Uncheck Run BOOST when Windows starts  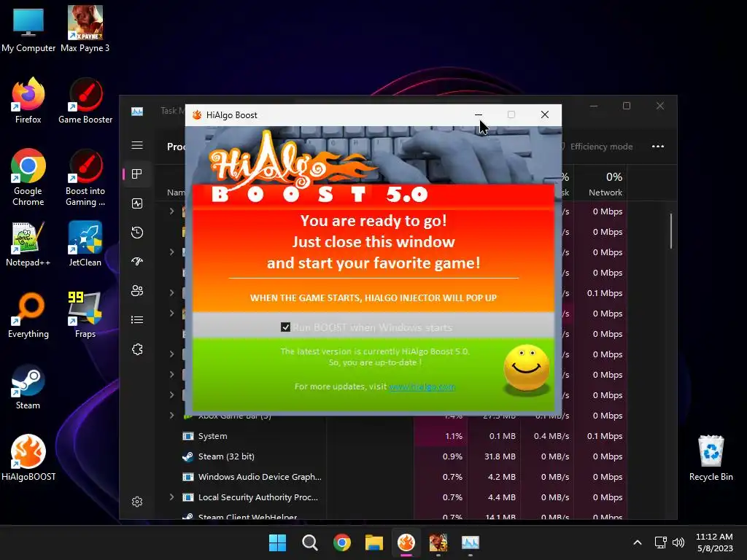[285, 327]
